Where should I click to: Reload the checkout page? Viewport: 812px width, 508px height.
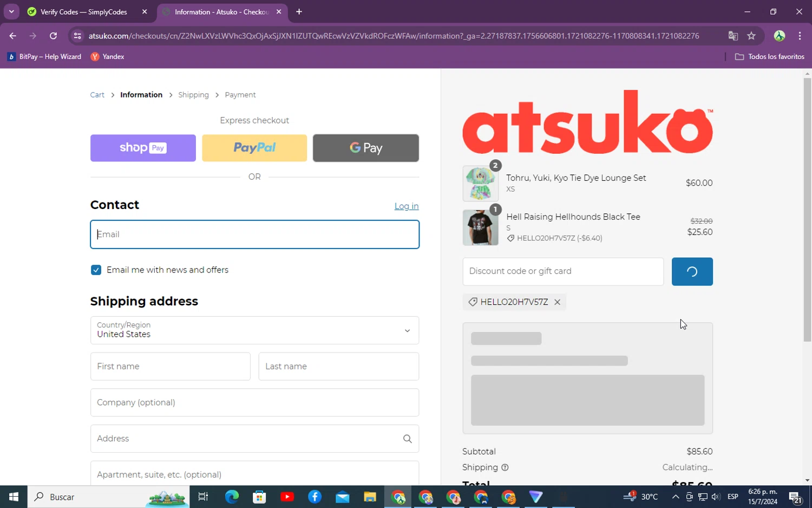tap(53, 36)
